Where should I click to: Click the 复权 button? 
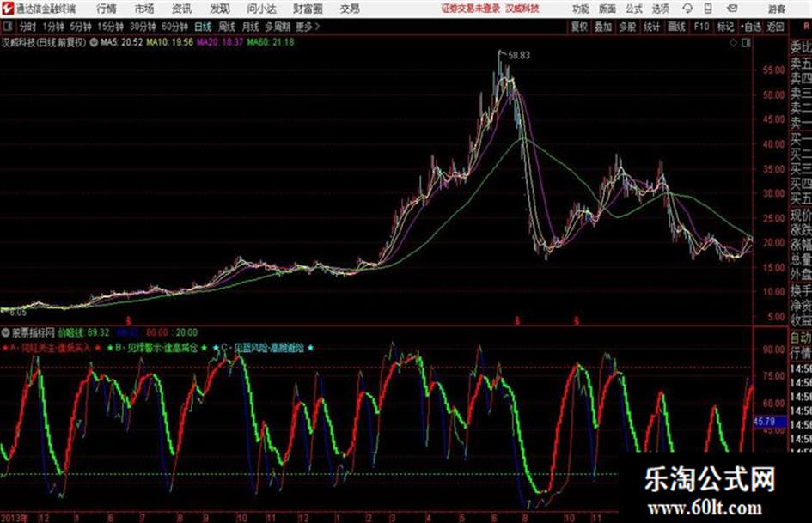(x=579, y=27)
